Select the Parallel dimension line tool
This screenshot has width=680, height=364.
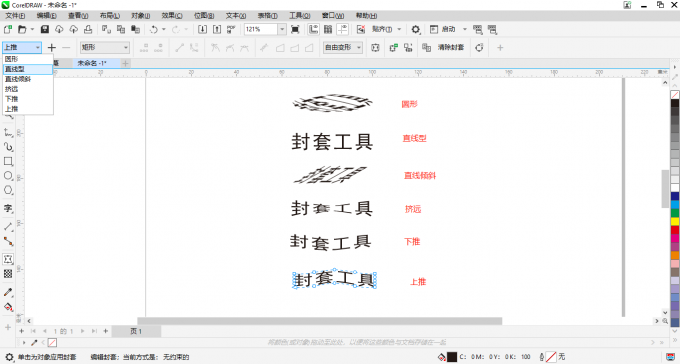[8, 226]
